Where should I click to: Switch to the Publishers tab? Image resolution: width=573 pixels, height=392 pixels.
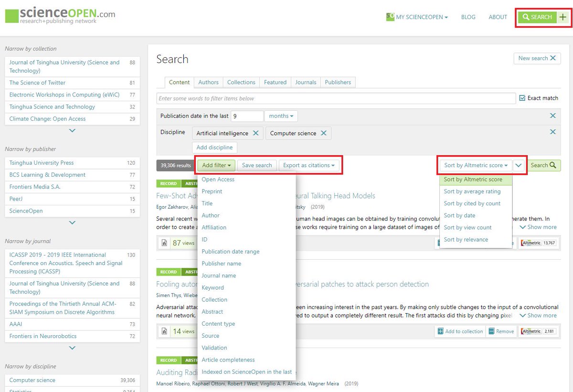tap(338, 82)
